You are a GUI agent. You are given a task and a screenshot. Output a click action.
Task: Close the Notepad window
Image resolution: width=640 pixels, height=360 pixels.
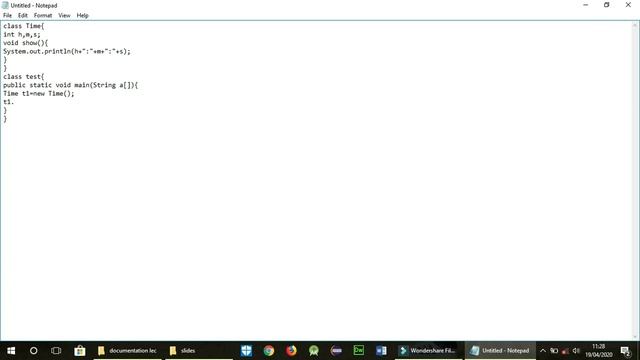click(628, 5)
